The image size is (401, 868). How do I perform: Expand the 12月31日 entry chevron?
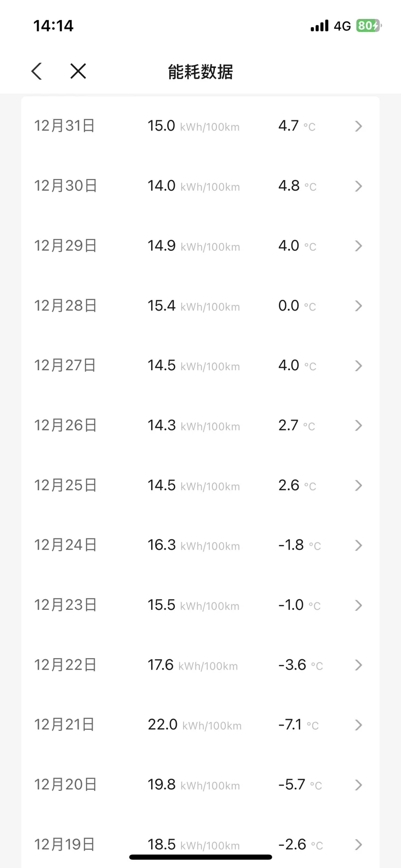tap(359, 126)
